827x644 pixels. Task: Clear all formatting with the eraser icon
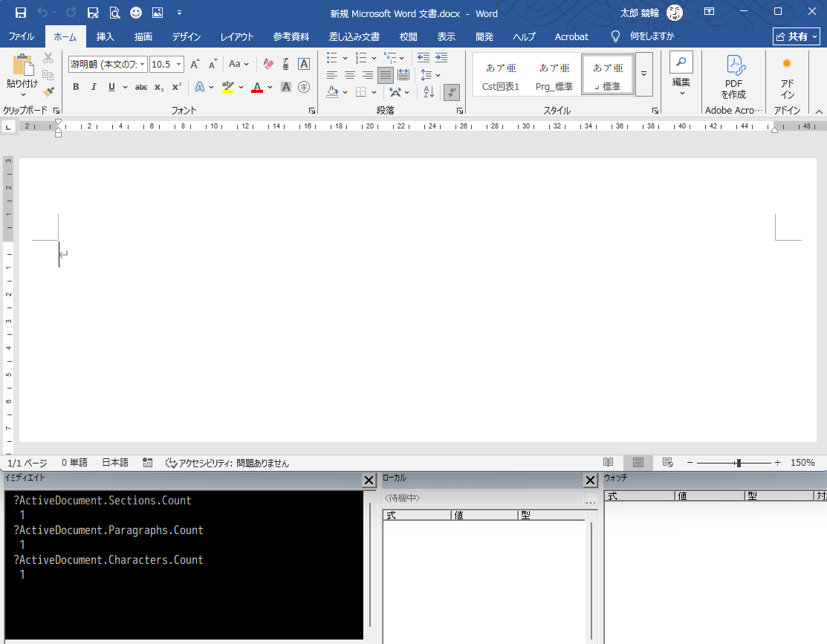point(268,65)
